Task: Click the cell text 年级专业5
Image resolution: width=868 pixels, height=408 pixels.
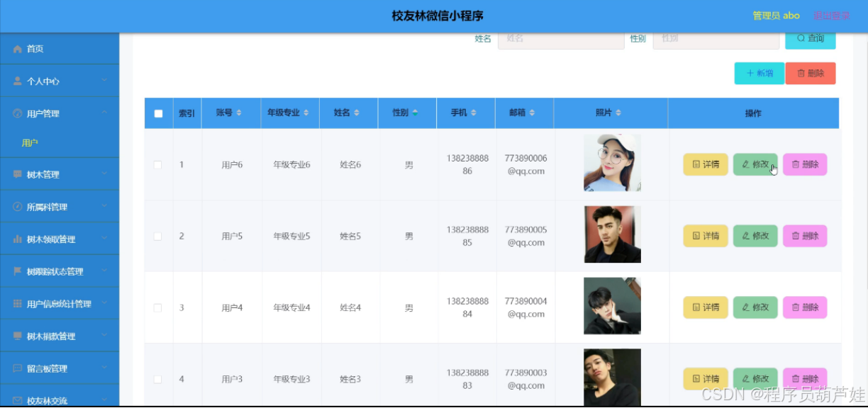Action: pos(292,237)
